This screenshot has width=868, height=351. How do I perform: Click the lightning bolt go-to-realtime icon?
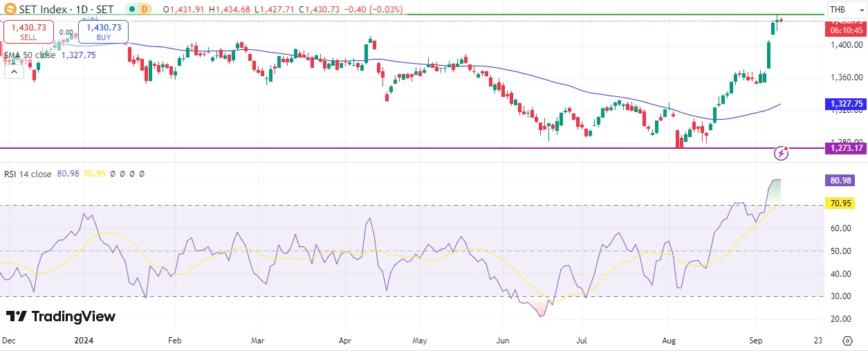click(x=781, y=153)
